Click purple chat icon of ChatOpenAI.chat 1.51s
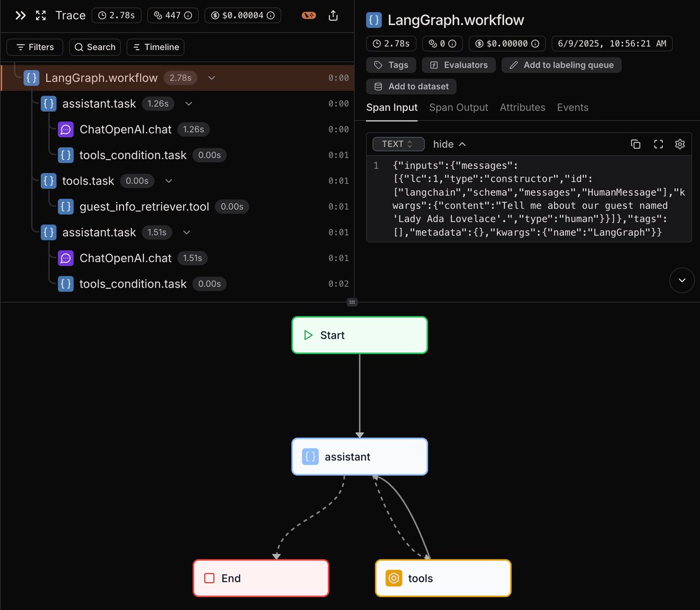Screen dimensions: 700x610 pos(66,258)
